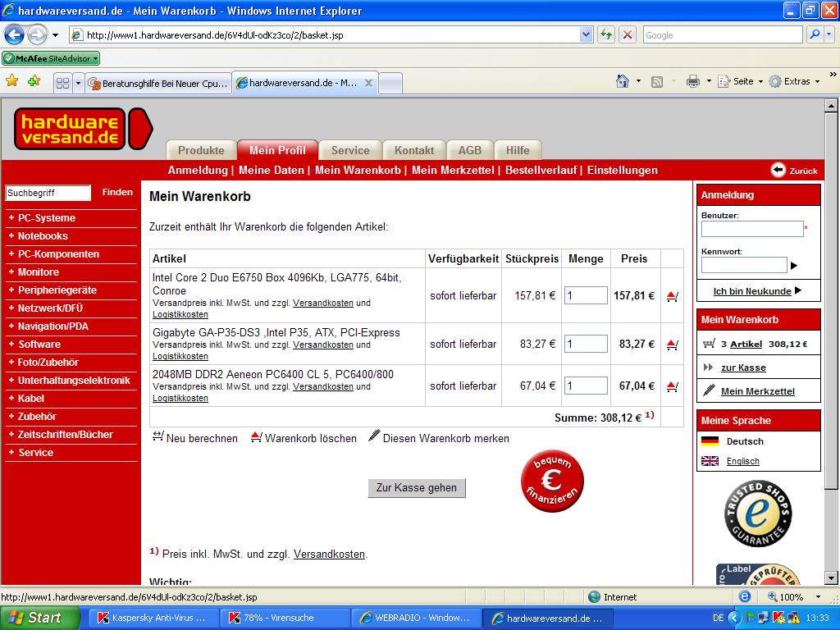The width and height of the screenshot is (840, 630).
Task: Open the Favorites Center star icon
Action: point(11,81)
